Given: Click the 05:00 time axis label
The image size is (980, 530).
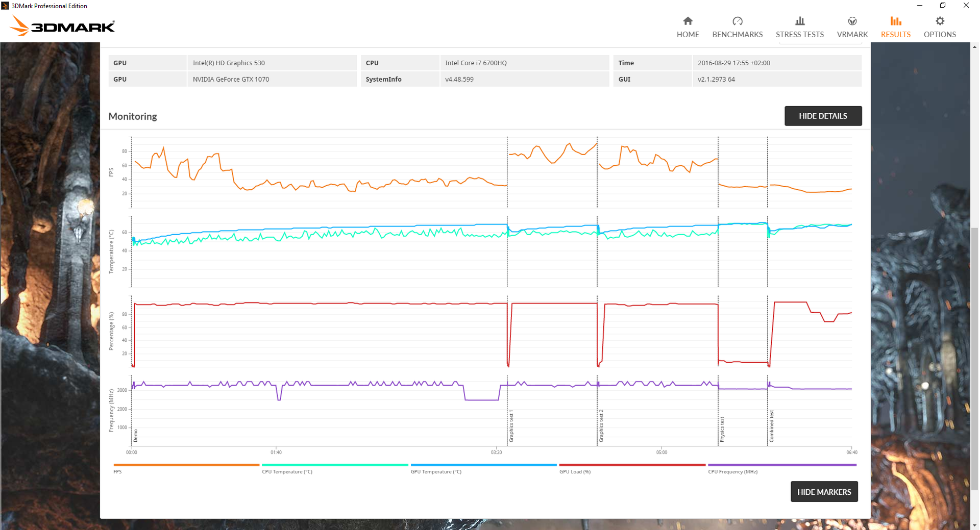Looking at the screenshot, I should coord(661,452).
